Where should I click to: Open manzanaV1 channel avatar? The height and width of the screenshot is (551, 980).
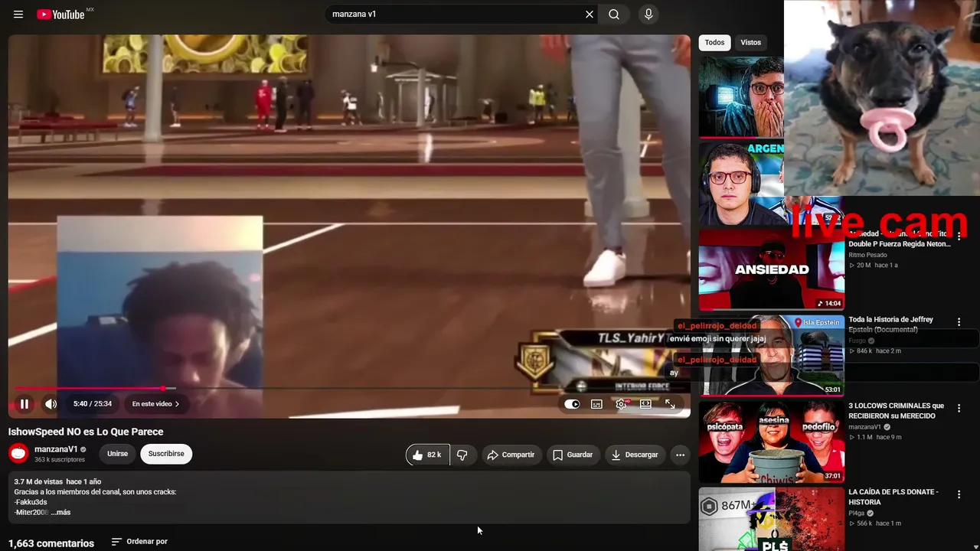pos(18,454)
